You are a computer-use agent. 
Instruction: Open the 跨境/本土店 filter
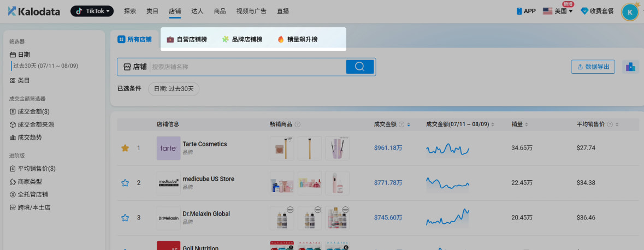[x=29, y=207]
